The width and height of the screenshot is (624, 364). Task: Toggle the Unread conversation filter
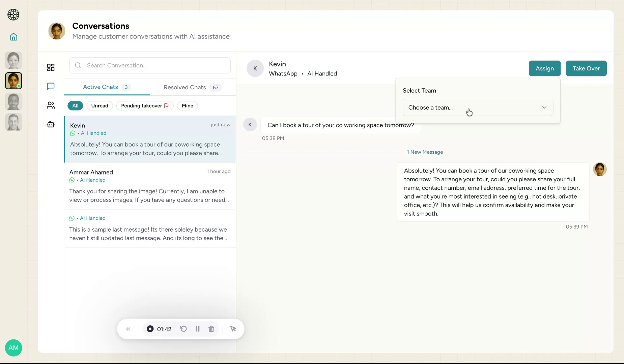(x=100, y=105)
